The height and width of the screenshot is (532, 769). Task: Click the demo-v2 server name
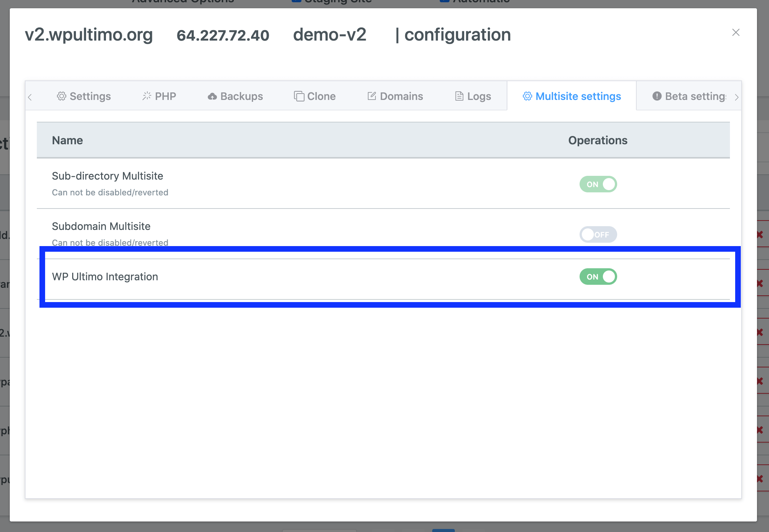[330, 35]
